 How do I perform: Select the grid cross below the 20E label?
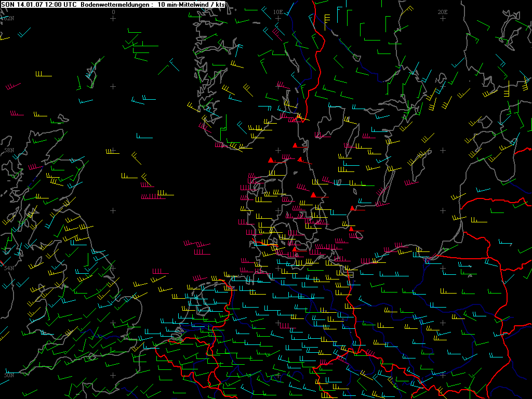(443, 18)
